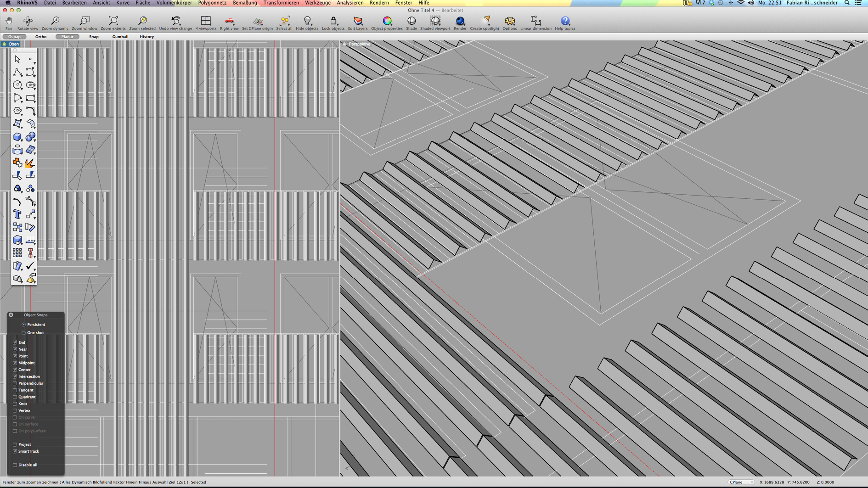Open the Polygonnetz menu
Viewport: 868px width, 488px height.
click(212, 3)
